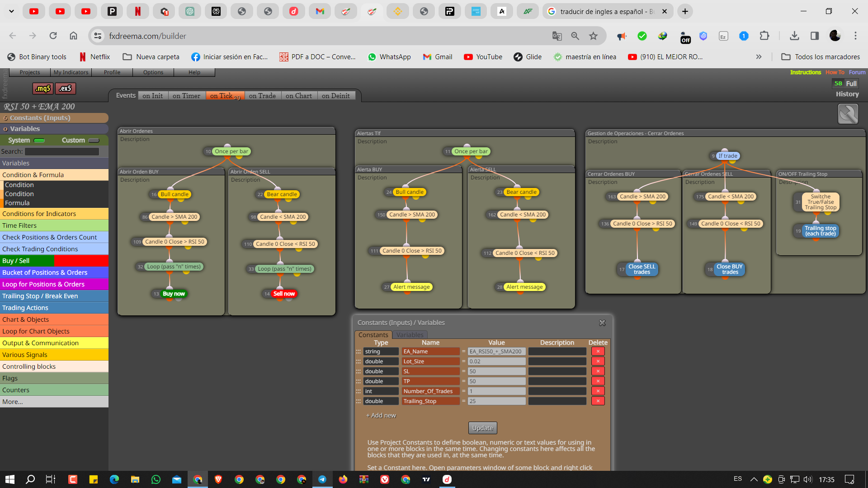
Task: Open the Constants (Inputs) sidebar header
Action: (x=54, y=118)
